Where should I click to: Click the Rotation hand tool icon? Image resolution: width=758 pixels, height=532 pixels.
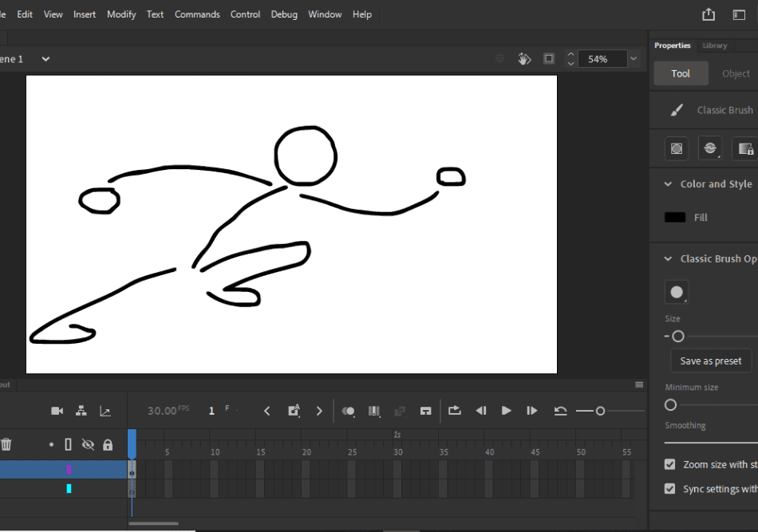[524, 59]
